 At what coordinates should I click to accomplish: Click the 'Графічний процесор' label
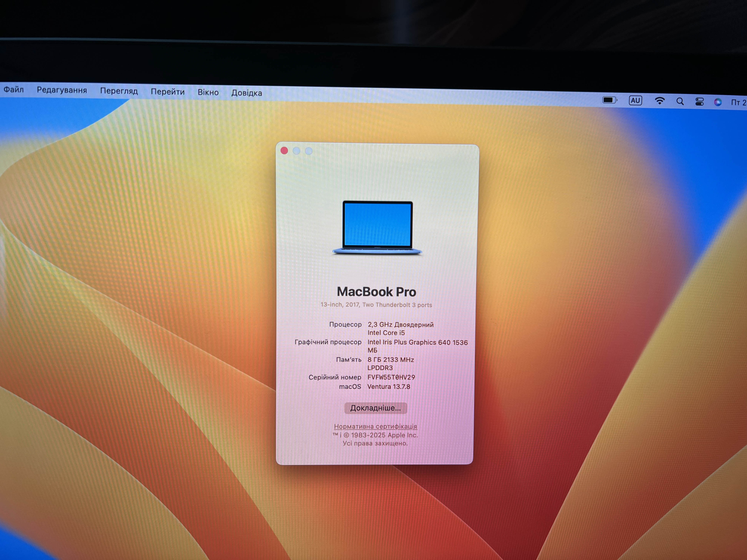pos(328,342)
